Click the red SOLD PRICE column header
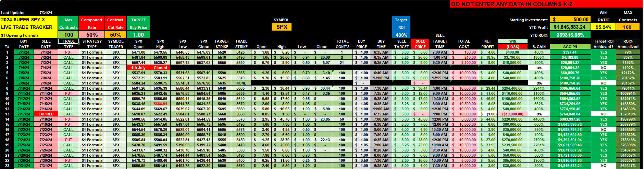 click(x=420, y=44)
